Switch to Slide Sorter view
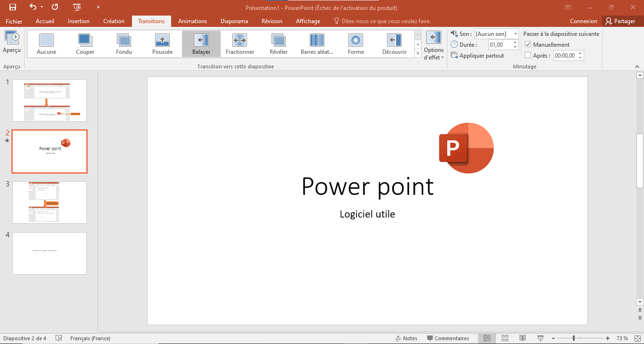 click(x=505, y=338)
